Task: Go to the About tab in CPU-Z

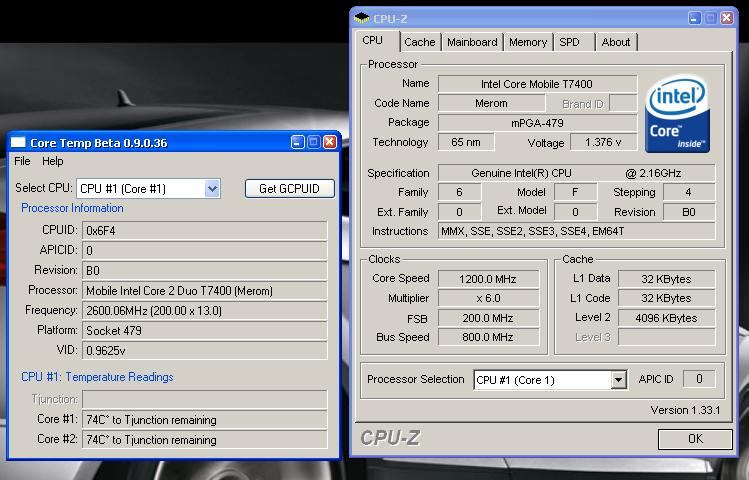Action: pos(616,42)
